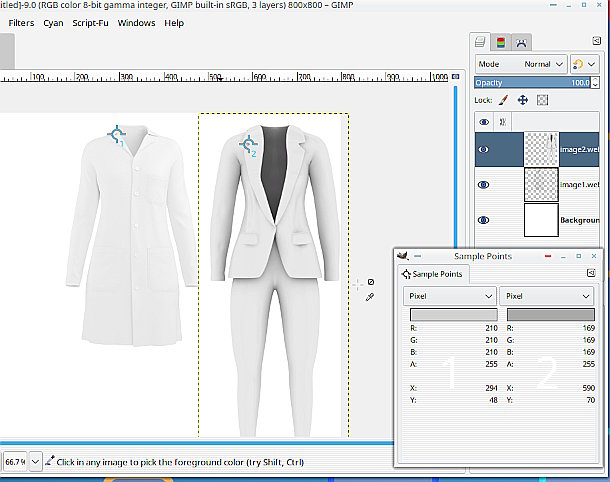
Task: Open the Script-Fu menu
Action: 90,22
